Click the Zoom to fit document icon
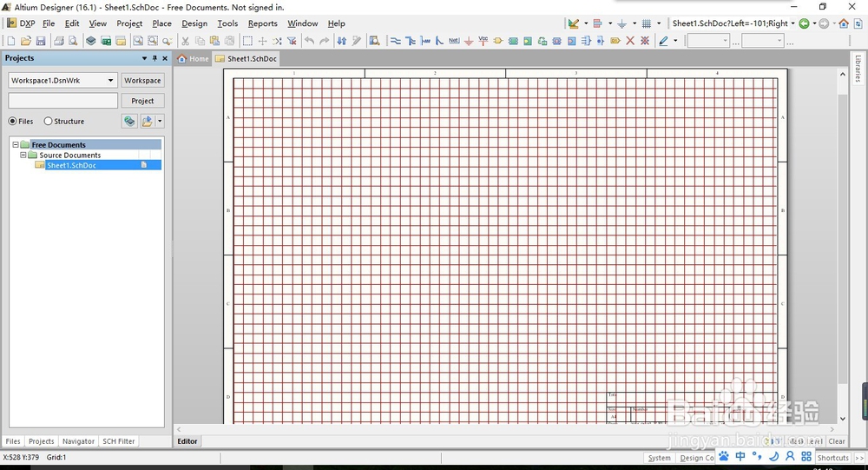This screenshot has height=470, width=868. click(138, 41)
